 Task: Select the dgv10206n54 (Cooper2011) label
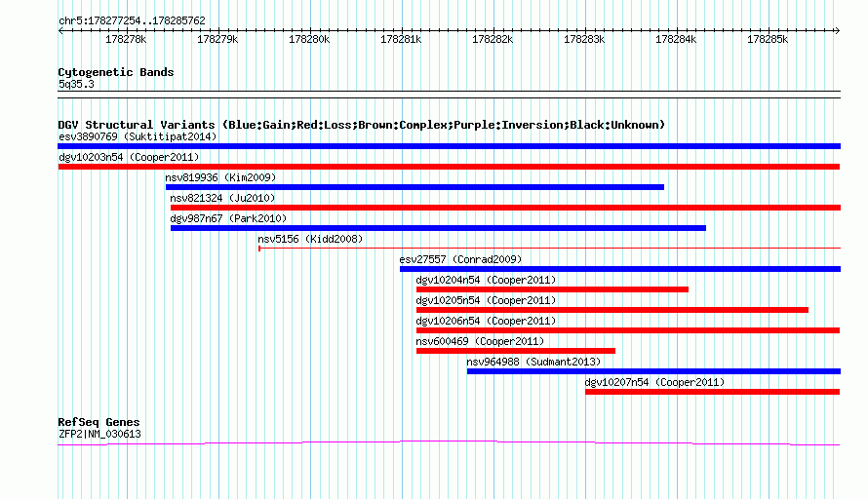[486, 321]
